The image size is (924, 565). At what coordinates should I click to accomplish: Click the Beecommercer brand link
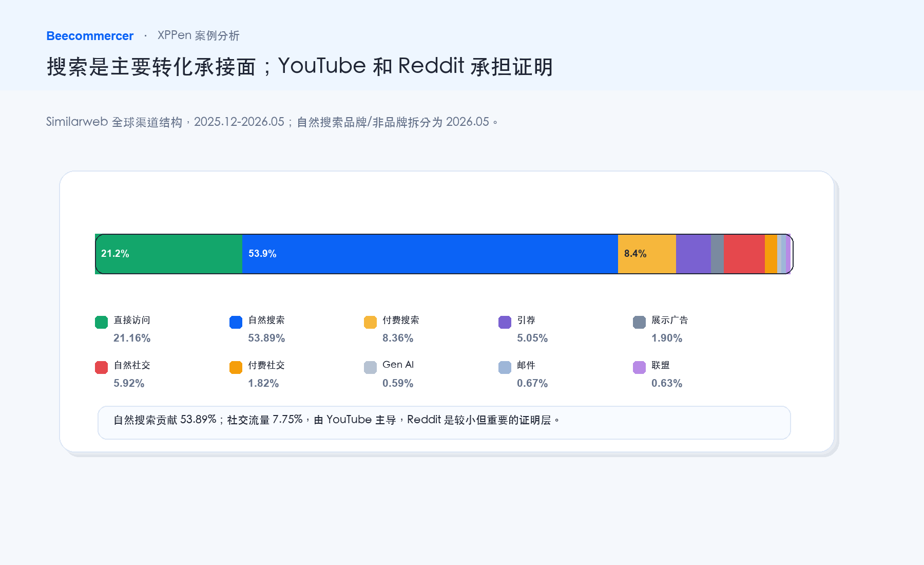90,36
